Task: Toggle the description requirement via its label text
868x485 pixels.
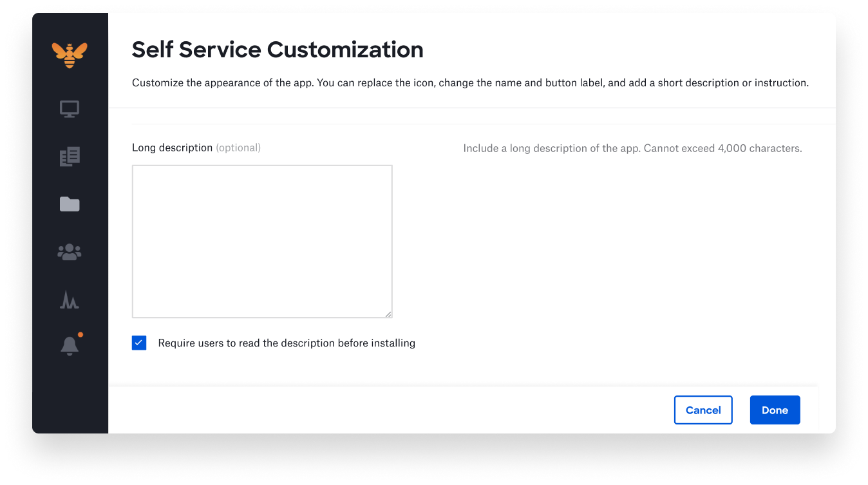Action: tap(286, 343)
